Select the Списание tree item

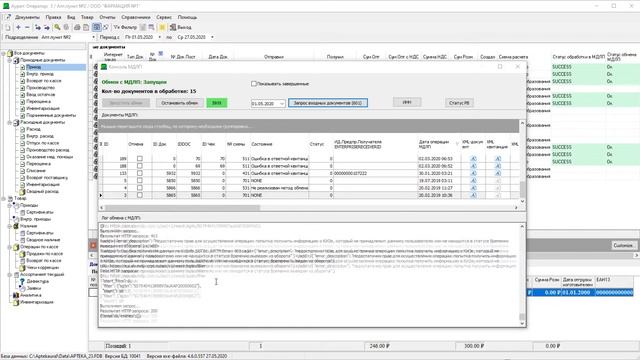36,171
